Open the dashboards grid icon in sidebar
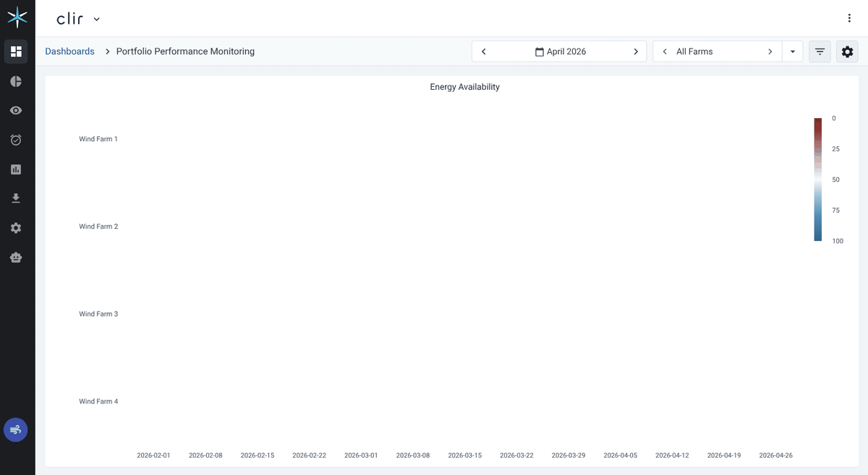Viewport: 868px width, 475px height. [x=16, y=51]
